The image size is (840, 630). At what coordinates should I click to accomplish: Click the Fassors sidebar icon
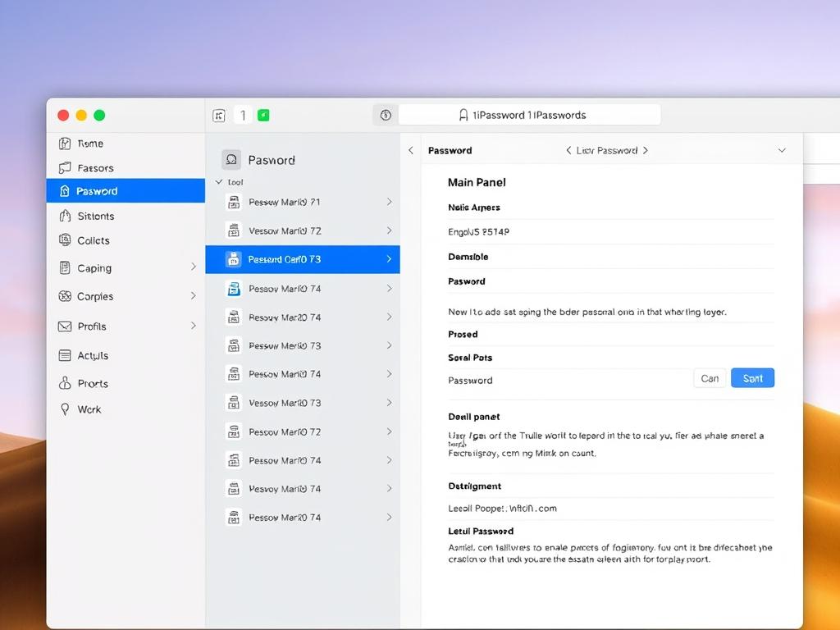pyautogui.click(x=65, y=168)
